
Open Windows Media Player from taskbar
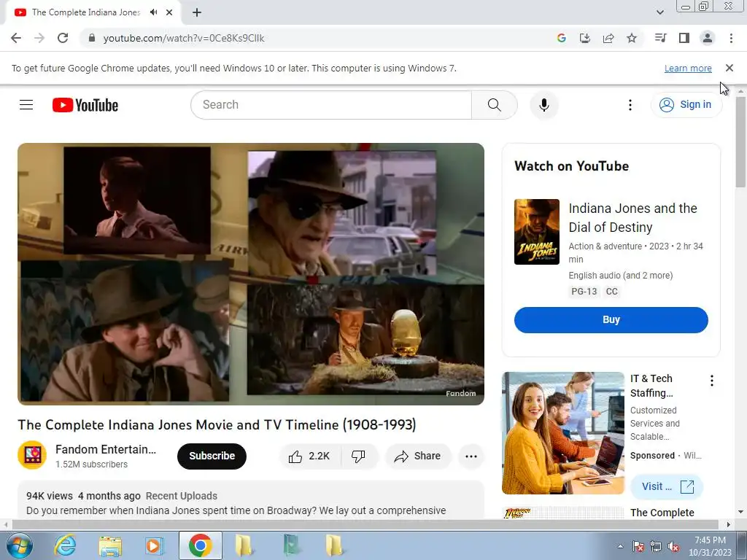tap(155, 545)
